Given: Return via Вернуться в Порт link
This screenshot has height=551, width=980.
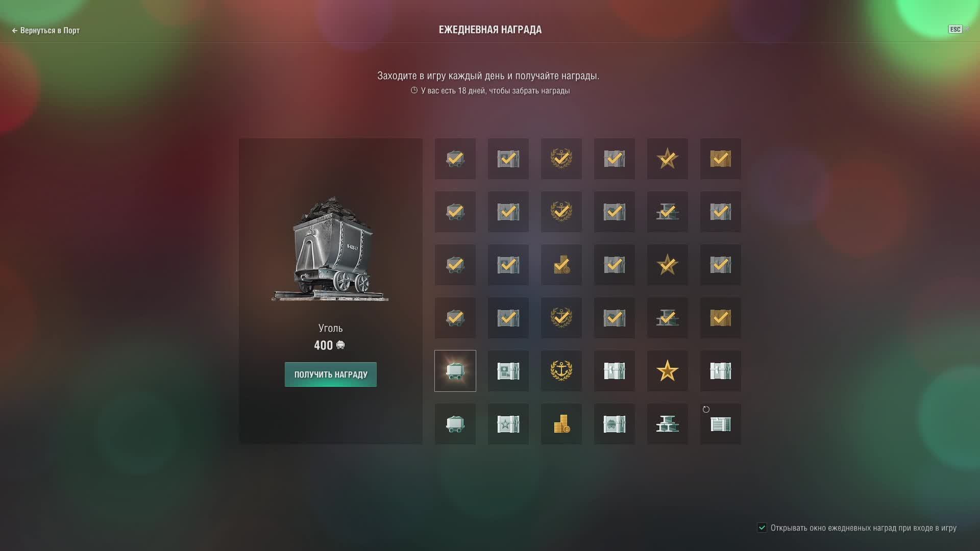Looking at the screenshot, I should 45,31.
